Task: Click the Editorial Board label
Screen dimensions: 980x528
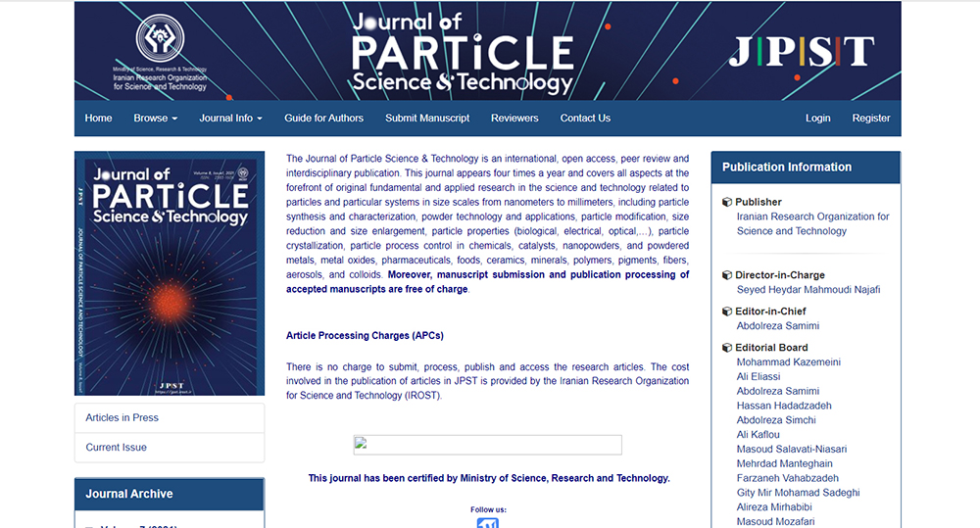Action: [771, 348]
